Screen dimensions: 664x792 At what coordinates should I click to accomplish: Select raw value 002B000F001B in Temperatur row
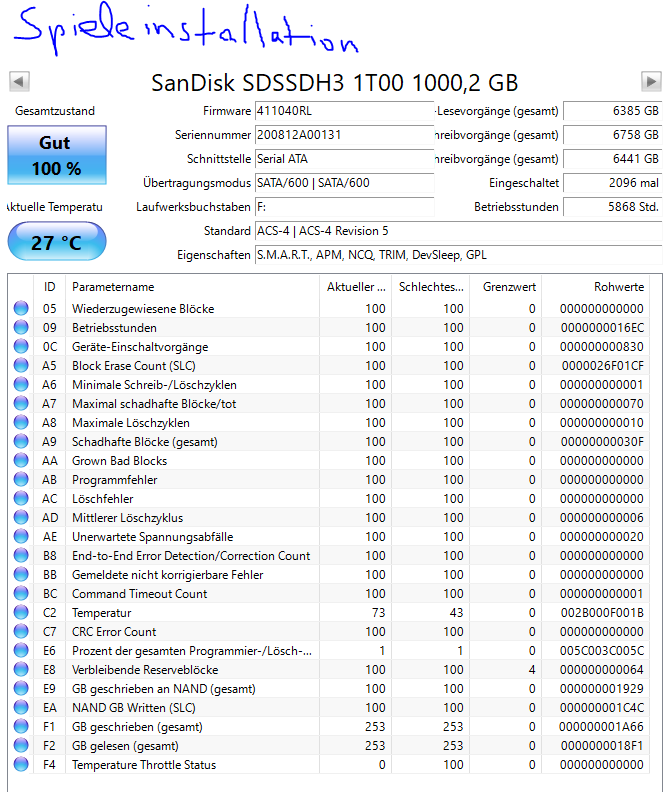602,613
